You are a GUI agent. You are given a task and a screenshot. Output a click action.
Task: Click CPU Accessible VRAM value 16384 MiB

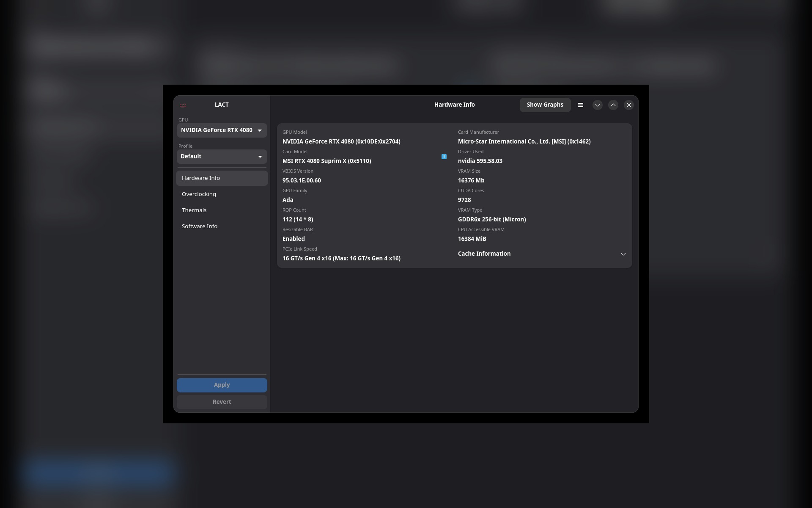pos(472,239)
